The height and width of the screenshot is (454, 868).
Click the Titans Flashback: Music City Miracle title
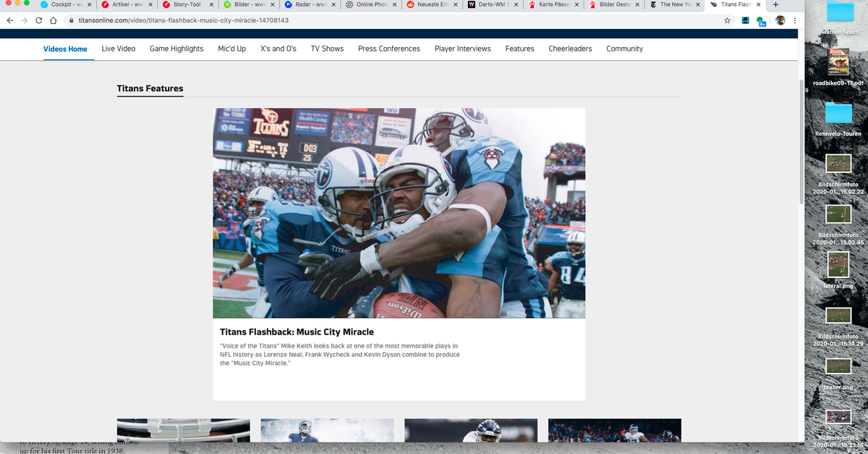tap(297, 332)
